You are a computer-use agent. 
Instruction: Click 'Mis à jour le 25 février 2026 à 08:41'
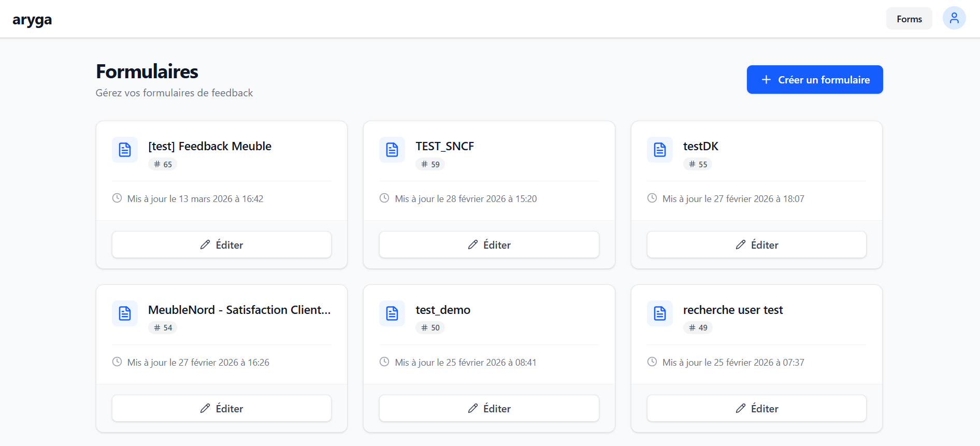(x=466, y=362)
